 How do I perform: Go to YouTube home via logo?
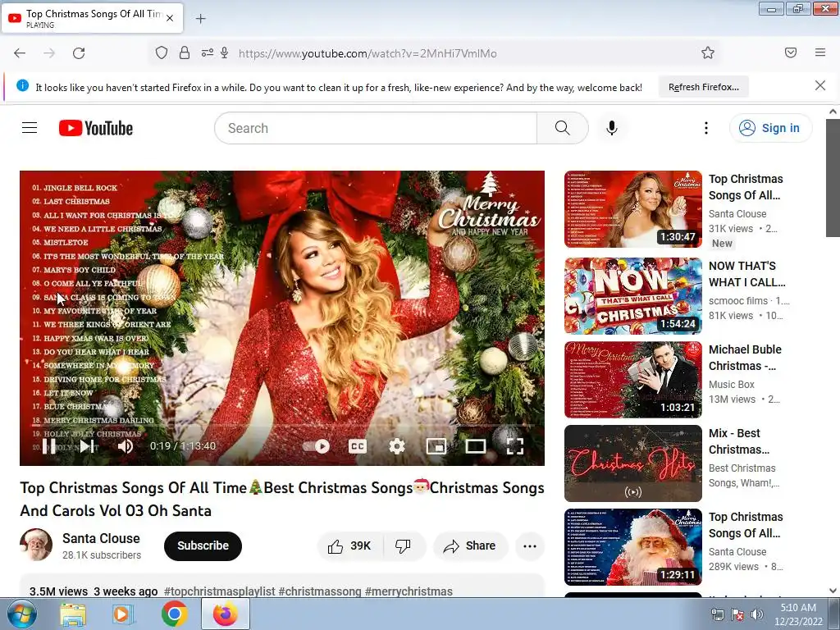96,128
